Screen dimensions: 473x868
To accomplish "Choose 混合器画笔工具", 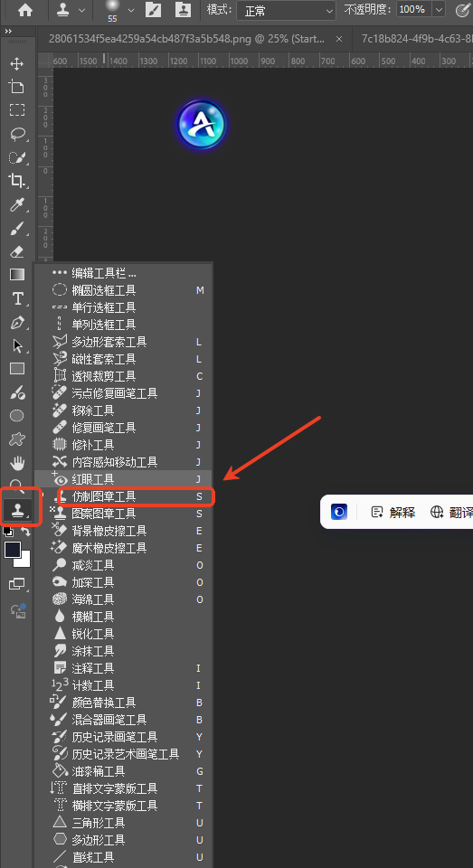I will (124, 720).
